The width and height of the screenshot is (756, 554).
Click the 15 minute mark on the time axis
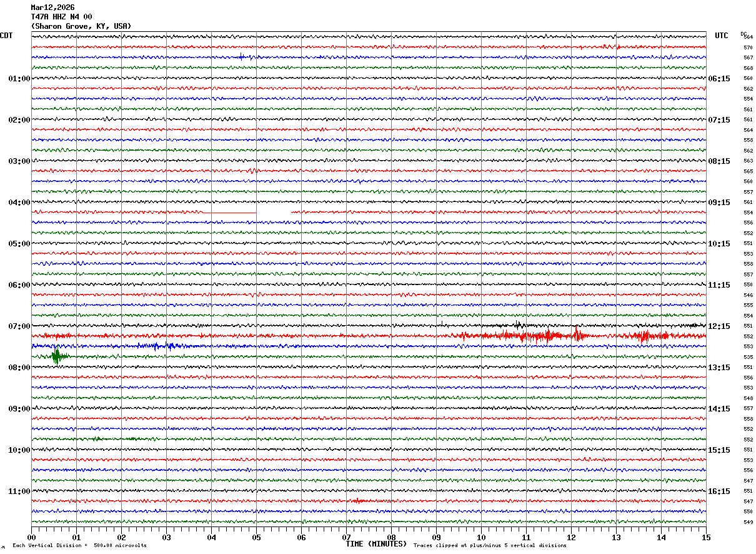(x=705, y=537)
